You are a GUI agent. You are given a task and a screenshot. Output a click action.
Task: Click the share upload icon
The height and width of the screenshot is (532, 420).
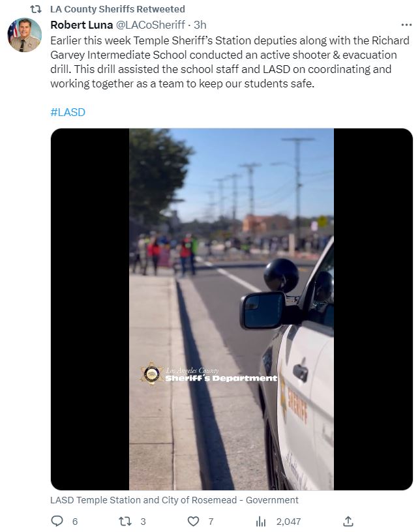coord(348,521)
